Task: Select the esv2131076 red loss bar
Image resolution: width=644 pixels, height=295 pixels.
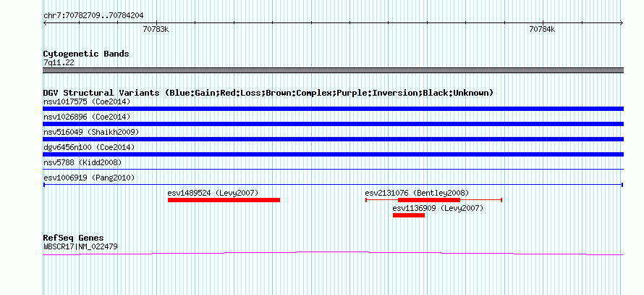Action: pyautogui.click(x=433, y=200)
